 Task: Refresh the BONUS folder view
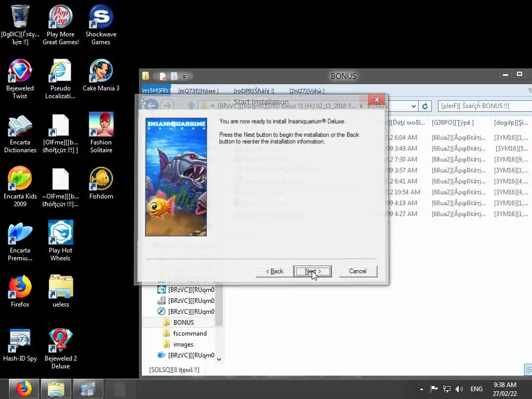pos(425,106)
